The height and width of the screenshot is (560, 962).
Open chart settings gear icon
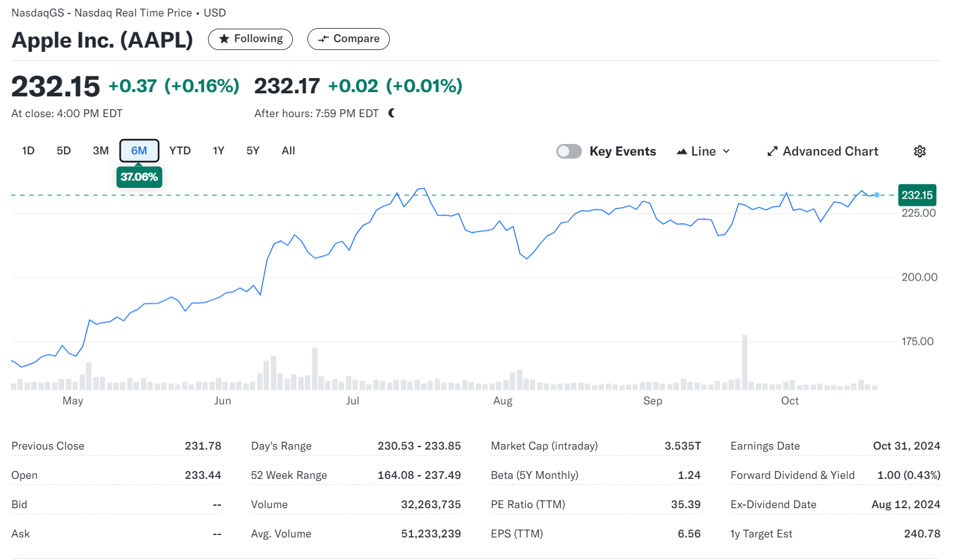(920, 151)
